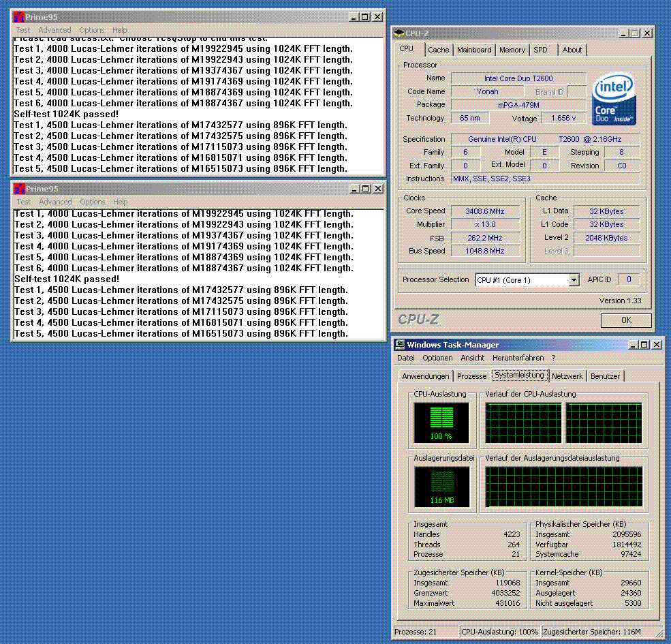Click the Verfügbar value 1814492
671x644 pixels.
(x=627, y=545)
